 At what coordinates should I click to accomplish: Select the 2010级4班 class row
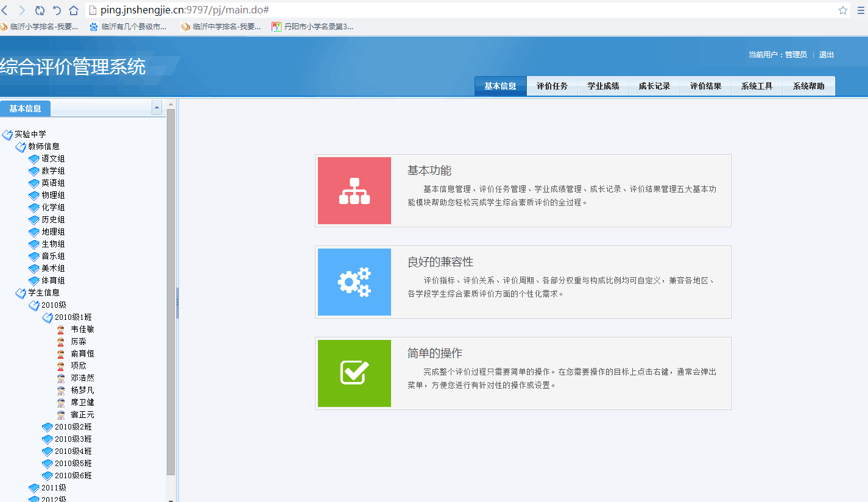click(x=73, y=451)
